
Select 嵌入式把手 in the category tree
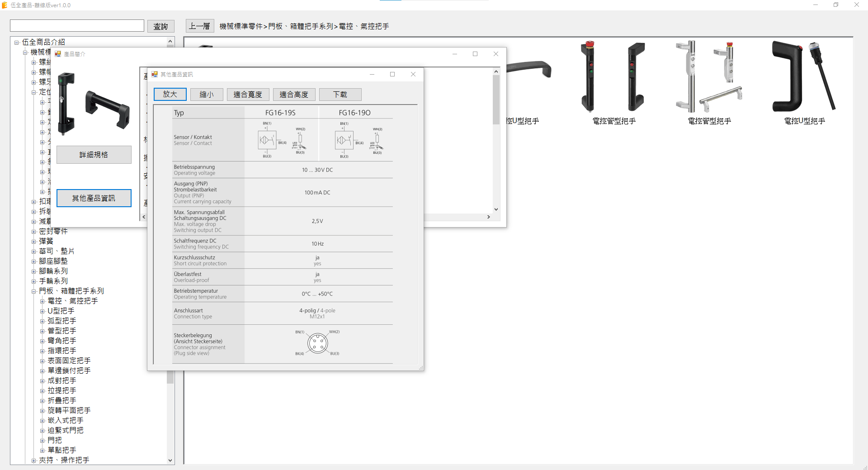[66, 420]
